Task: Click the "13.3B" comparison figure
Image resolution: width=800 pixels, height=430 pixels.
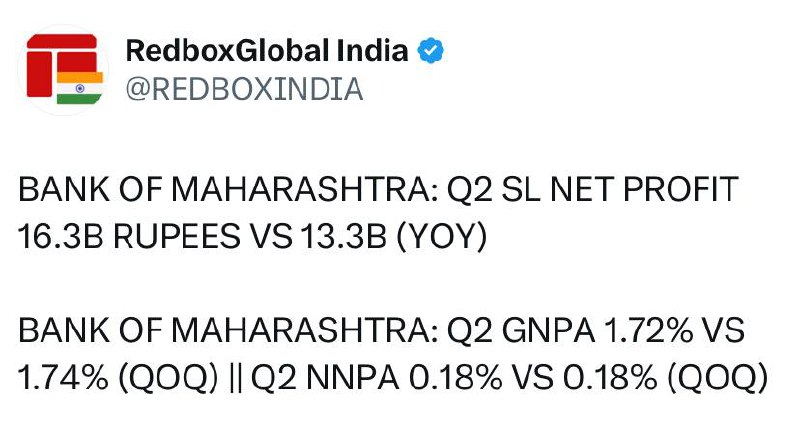Action: click(333, 237)
